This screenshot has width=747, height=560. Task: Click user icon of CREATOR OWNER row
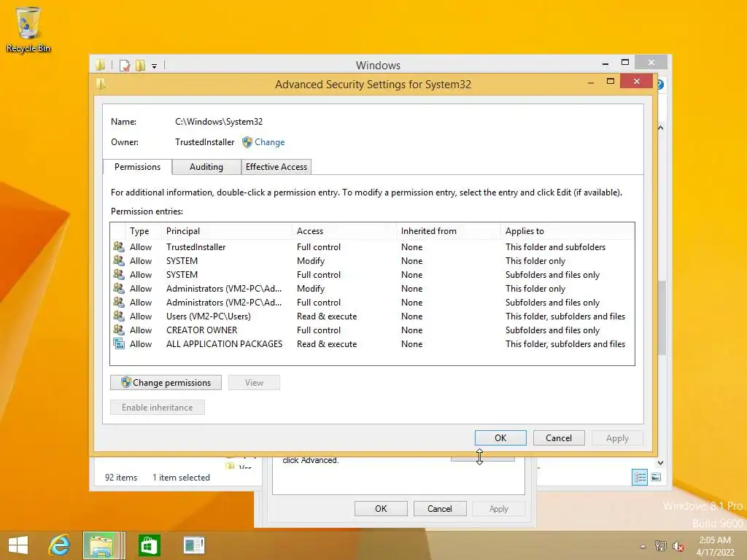[x=119, y=330]
